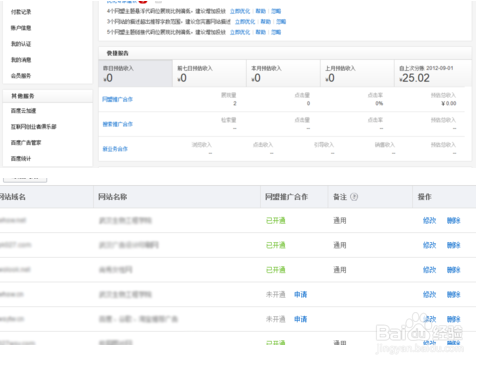Click 申请 in the fourth site row
This screenshot has width=493, height=366.
[x=300, y=294]
